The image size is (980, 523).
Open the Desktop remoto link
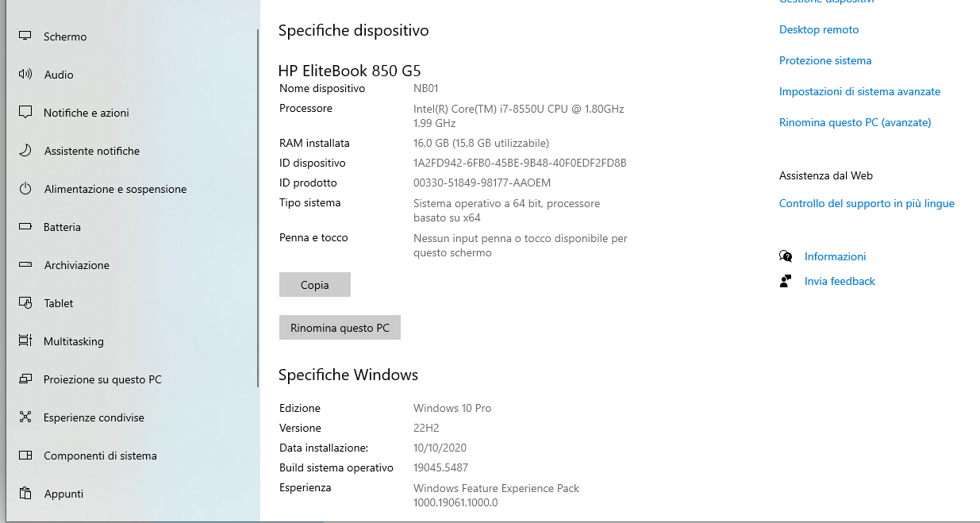819,29
